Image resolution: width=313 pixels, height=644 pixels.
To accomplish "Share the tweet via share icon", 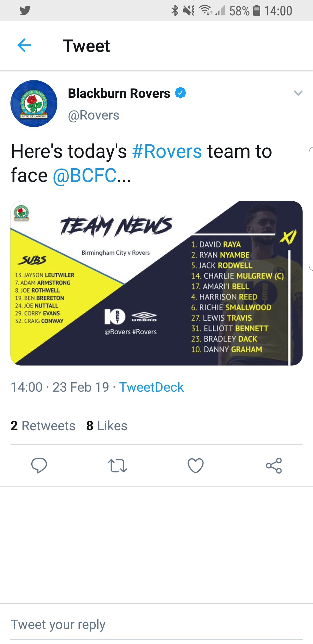I will pos(274,466).
